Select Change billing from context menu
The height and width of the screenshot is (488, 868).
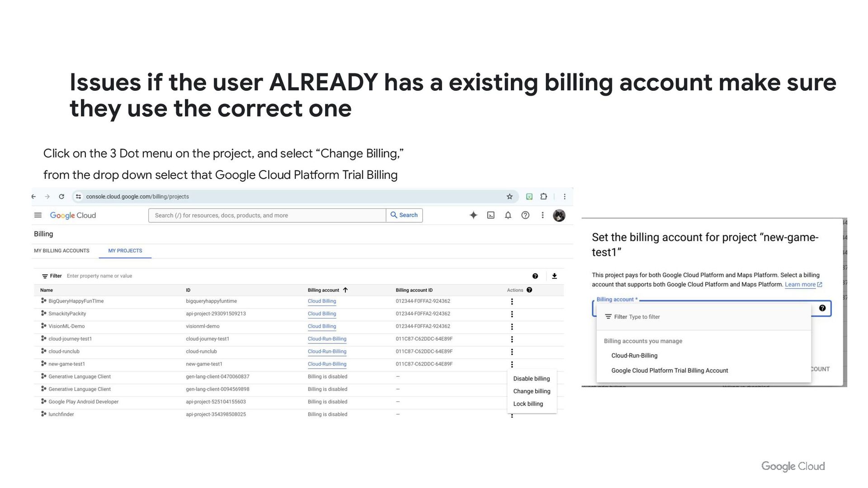pyautogui.click(x=532, y=391)
